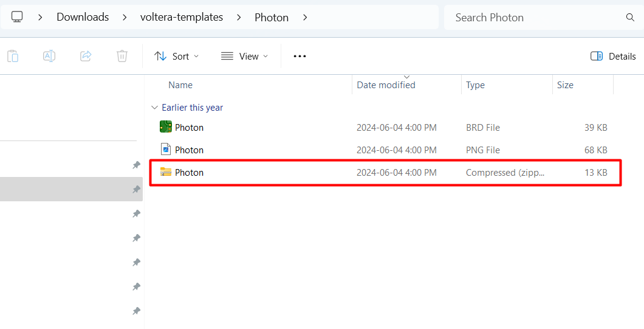644x329 pixels.
Task: Collapse the Earlier this year group
Action: click(154, 108)
